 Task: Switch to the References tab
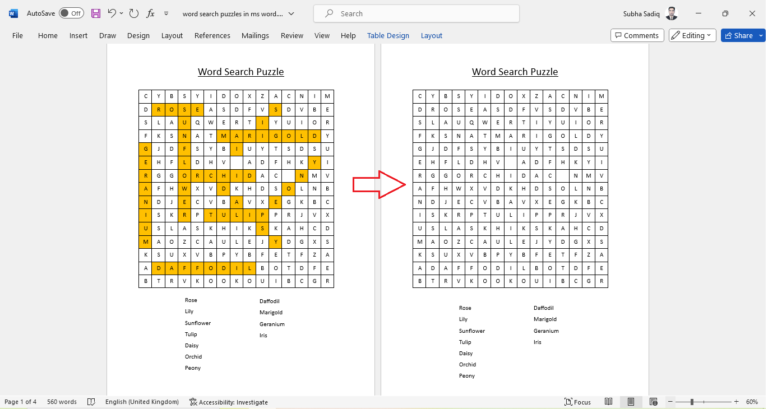212,35
